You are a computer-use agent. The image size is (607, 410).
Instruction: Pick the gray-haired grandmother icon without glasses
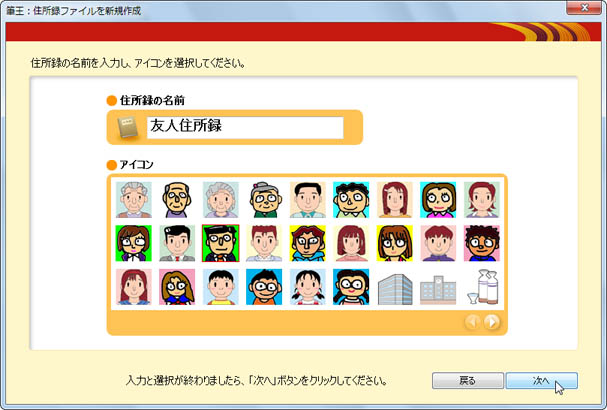[221, 199]
